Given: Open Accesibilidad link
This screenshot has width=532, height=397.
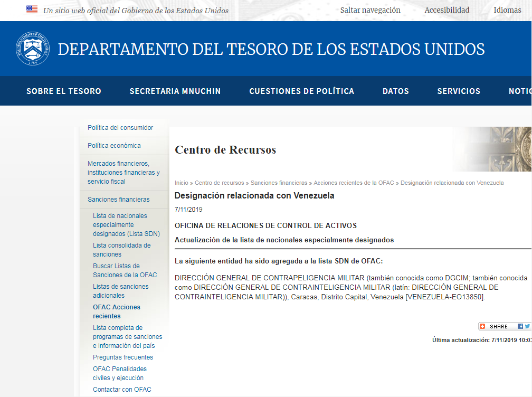Looking at the screenshot, I should [447, 10].
